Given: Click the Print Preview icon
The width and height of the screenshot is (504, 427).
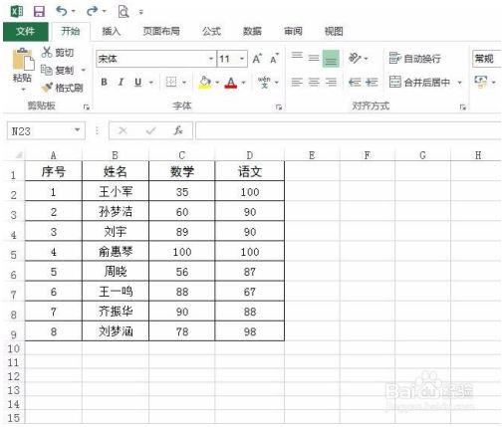Looking at the screenshot, I should (x=124, y=12).
